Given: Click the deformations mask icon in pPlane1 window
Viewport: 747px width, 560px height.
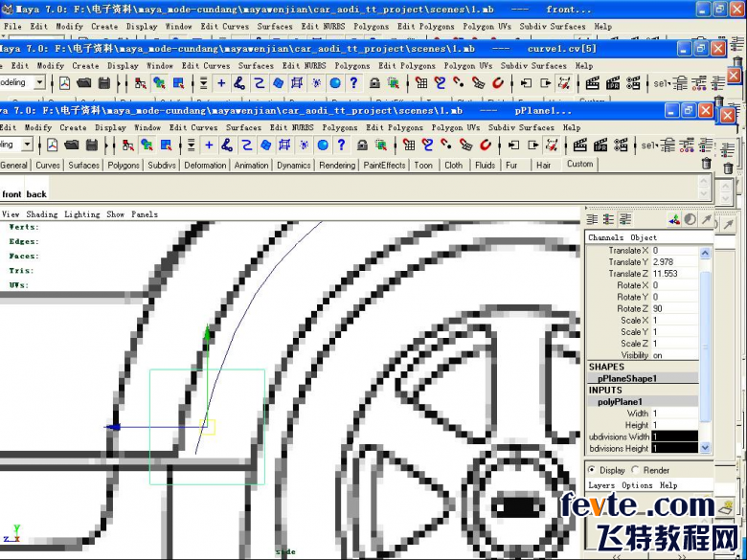Looking at the screenshot, I should (x=284, y=145).
